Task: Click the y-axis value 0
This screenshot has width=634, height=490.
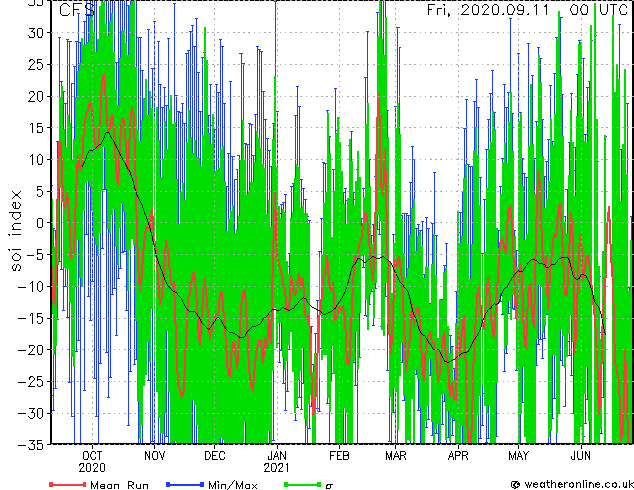Action: coord(40,223)
